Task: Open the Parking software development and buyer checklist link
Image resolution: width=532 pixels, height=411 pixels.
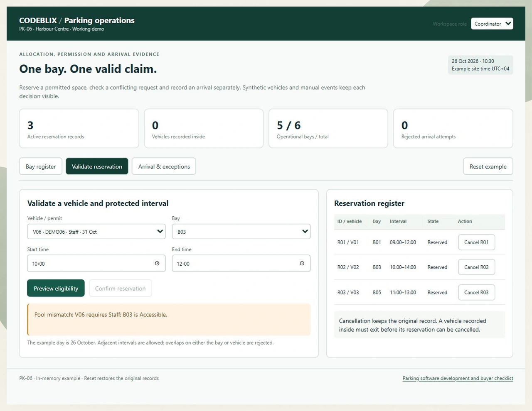Action: click(x=458, y=378)
